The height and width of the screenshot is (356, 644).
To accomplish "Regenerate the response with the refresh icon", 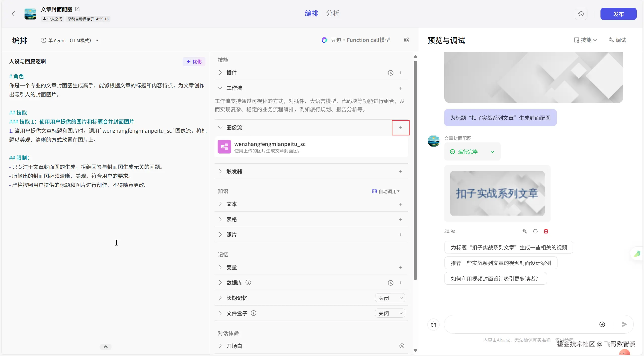I will [x=535, y=231].
